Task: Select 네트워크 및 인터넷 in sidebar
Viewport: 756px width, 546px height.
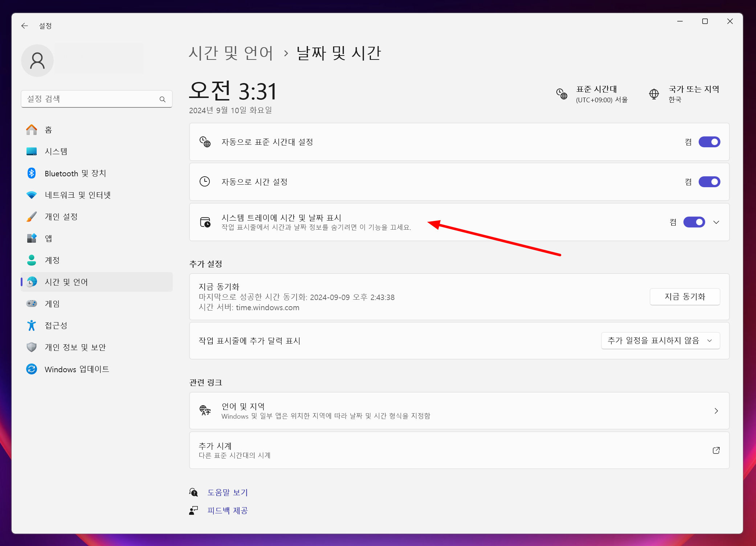Action: 77,195
